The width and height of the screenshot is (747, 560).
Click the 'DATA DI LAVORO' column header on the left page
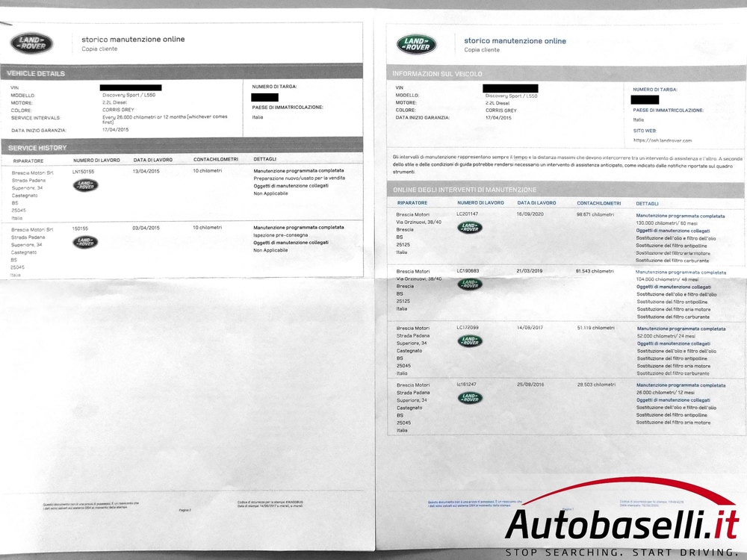click(x=153, y=160)
